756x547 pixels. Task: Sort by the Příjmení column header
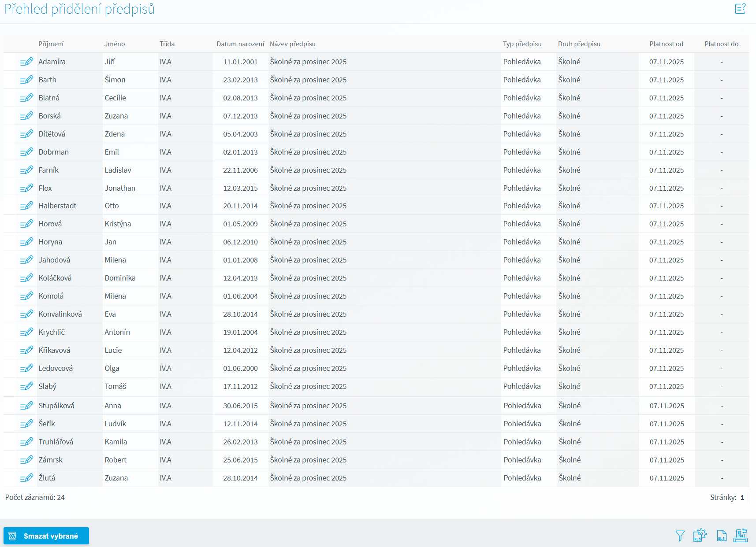[x=51, y=44]
